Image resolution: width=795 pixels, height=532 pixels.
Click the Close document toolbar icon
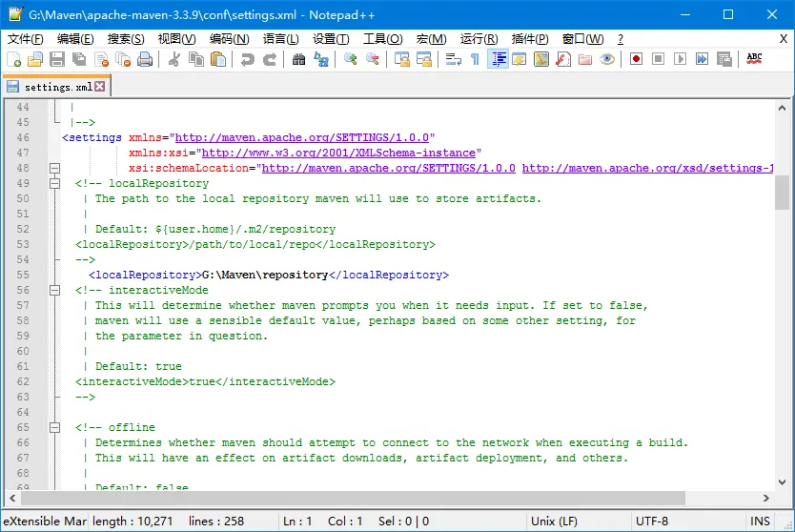[x=101, y=59]
